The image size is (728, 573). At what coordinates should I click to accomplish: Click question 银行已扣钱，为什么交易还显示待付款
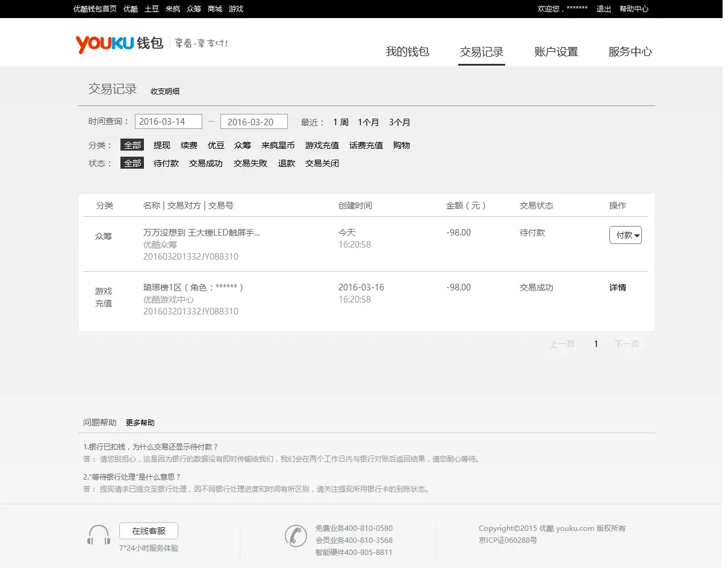151,447
